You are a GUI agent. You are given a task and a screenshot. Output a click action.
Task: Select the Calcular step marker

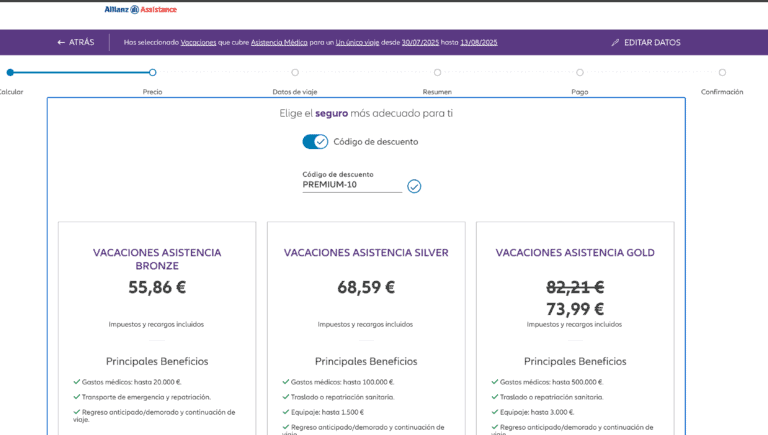10,72
